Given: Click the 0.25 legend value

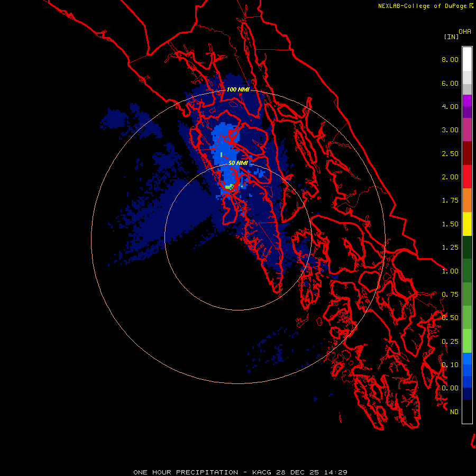Looking at the screenshot, I should click(450, 342).
